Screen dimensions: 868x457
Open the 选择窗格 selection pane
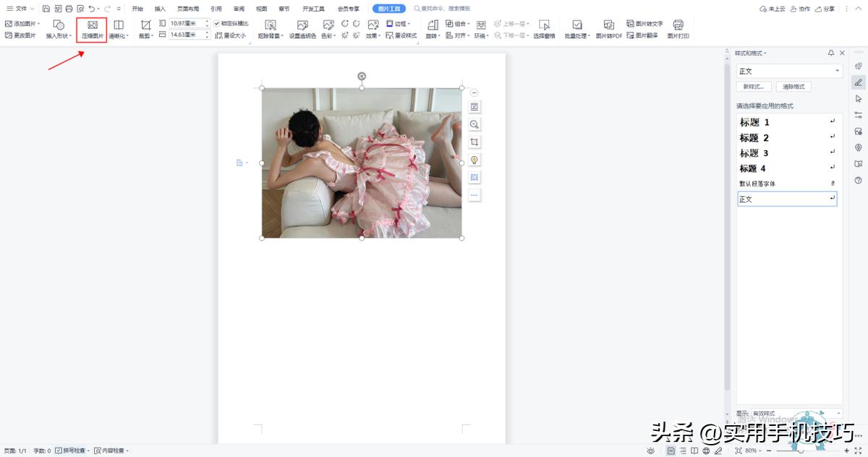click(544, 29)
